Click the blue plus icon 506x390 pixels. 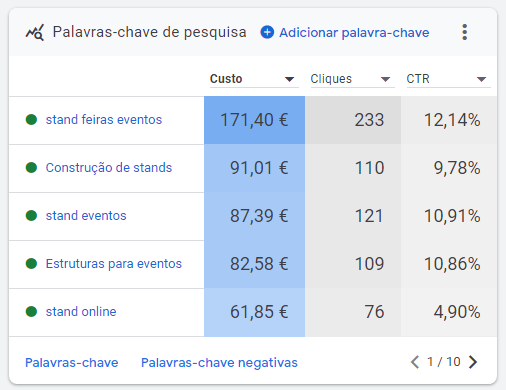[x=267, y=32]
